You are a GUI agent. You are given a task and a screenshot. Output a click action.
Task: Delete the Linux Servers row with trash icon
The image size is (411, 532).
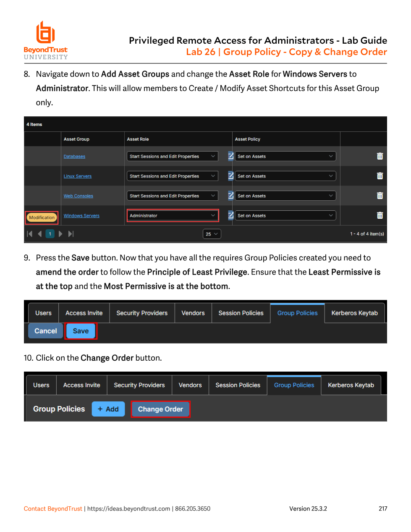[x=380, y=176]
